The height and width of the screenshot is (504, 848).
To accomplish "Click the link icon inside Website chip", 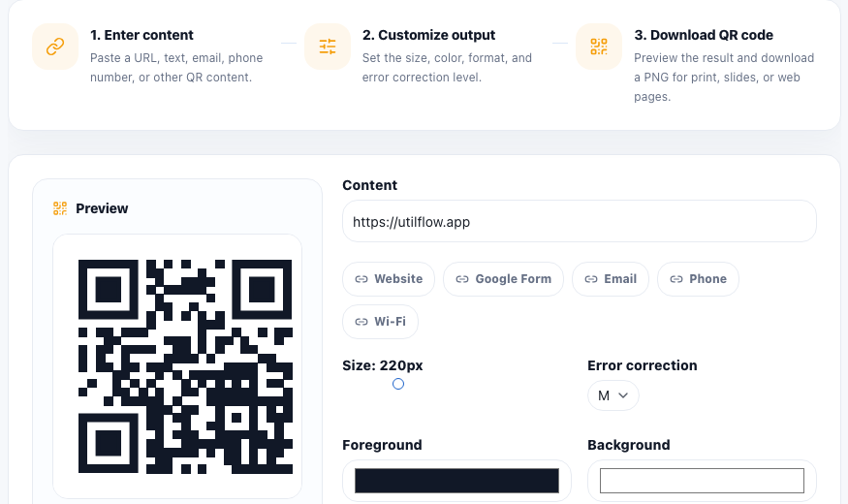I will (x=361, y=279).
